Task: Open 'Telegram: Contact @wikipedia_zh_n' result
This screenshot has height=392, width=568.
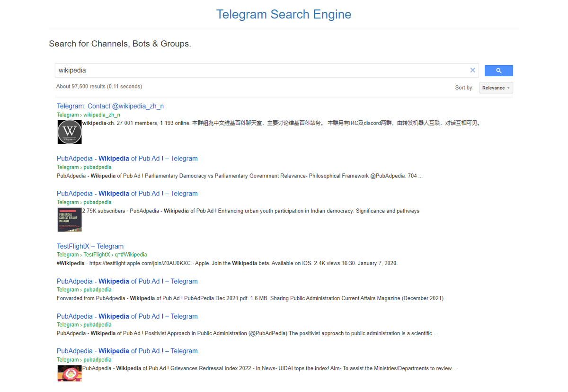Action: 110,106
